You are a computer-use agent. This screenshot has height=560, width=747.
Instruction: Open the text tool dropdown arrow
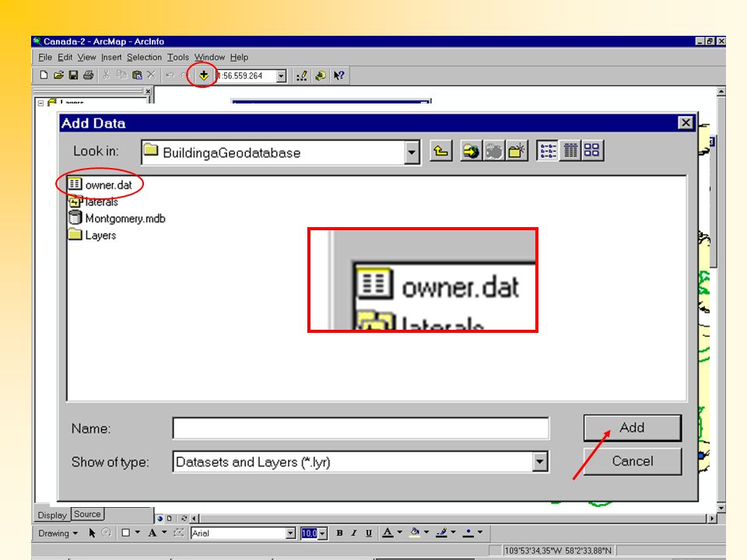164,532
